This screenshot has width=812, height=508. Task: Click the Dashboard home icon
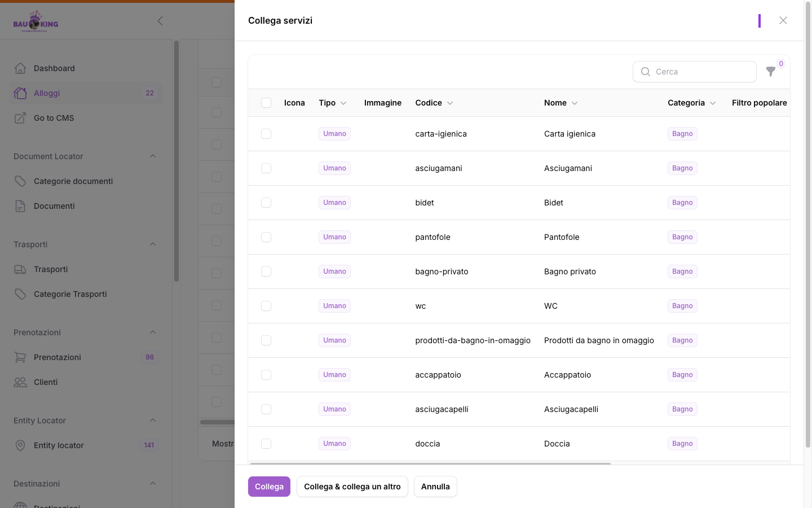20,68
